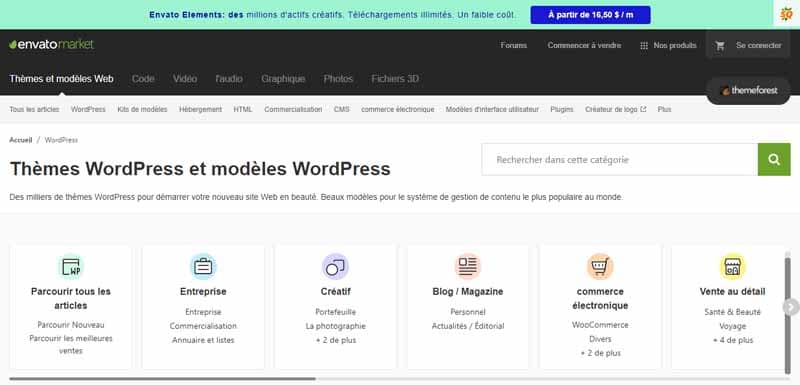Open Parcourir tous les articles heading
The image size is (800, 385).
pyautogui.click(x=70, y=298)
